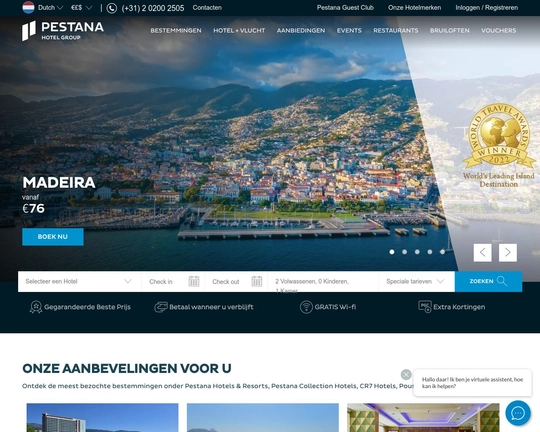Go to the previous hero slide
Image resolution: width=540 pixels, height=432 pixels.
(x=482, y=253)
